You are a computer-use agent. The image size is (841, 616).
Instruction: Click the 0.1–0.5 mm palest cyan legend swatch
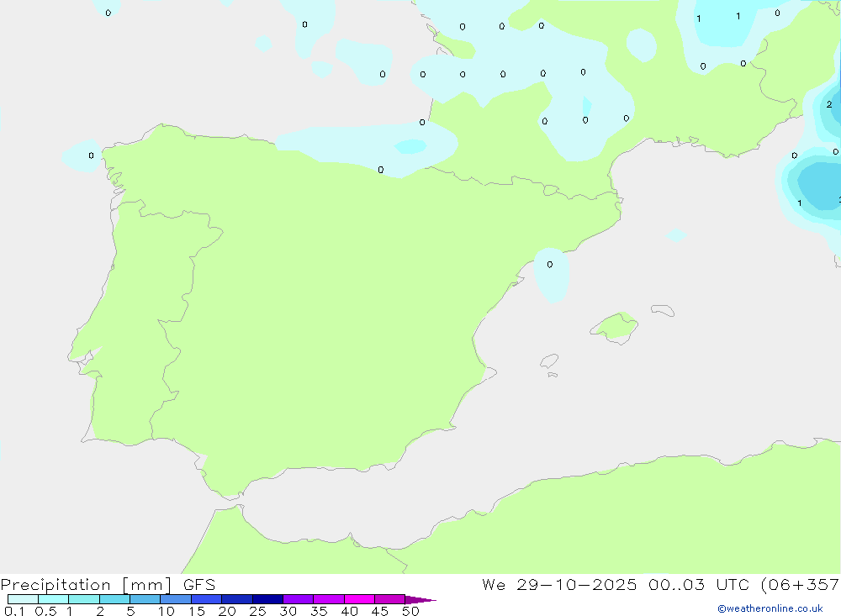23,599
